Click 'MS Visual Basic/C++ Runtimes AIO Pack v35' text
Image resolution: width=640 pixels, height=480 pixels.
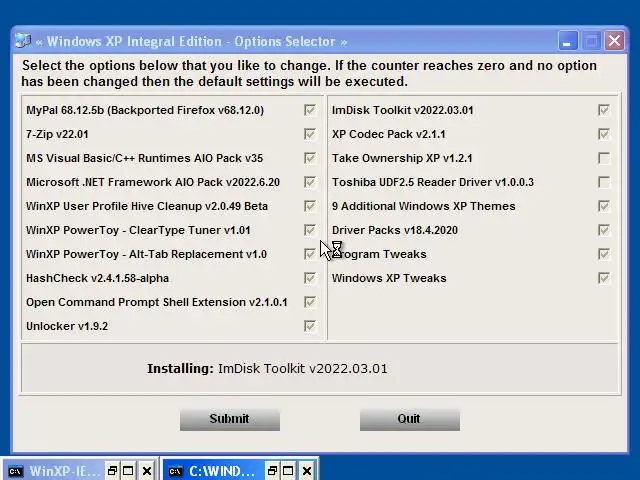click(144, 158)
